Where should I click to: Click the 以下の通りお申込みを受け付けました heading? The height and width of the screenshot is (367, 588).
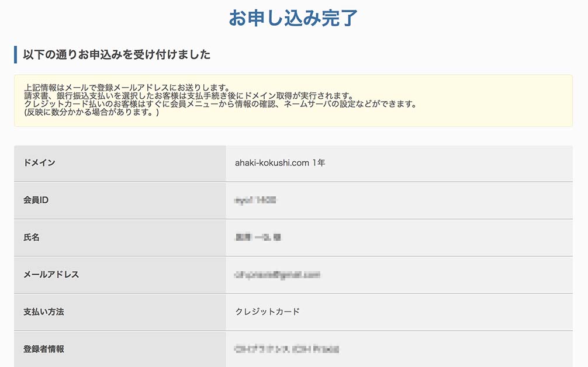[116, 55]
